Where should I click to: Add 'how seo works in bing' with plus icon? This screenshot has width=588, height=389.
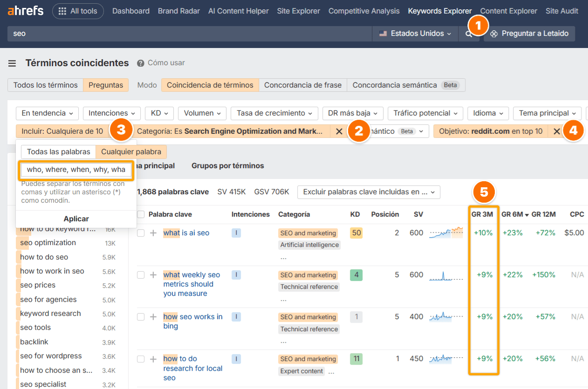(x=153, y=317)
